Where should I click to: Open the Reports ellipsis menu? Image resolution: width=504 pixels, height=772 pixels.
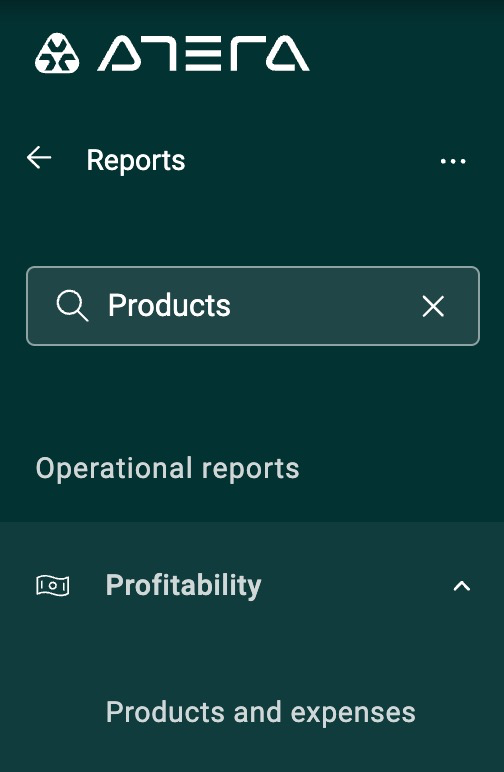click(x=453, y=161)
